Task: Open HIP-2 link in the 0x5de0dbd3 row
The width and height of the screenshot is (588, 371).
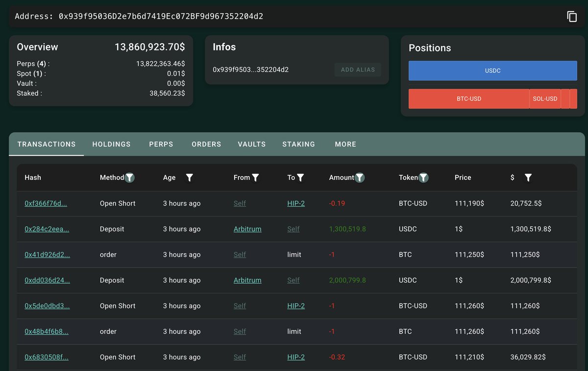Action: tap(296, 306)
